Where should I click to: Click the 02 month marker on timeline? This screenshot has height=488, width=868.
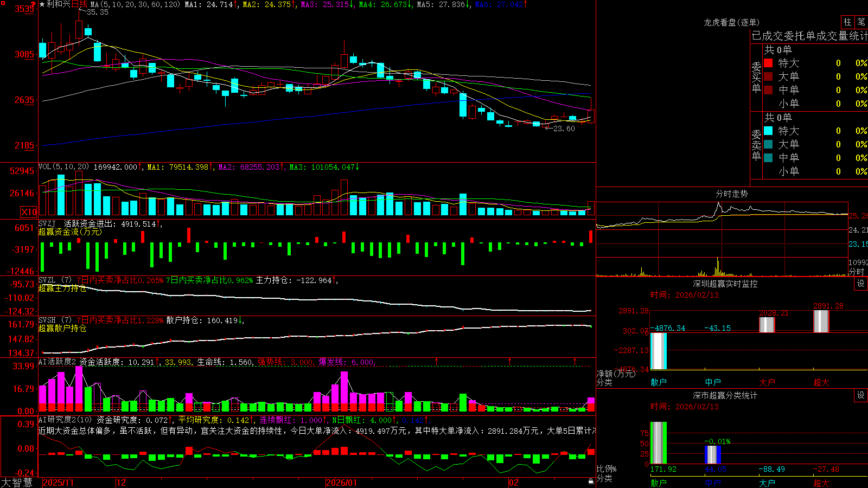[513, 483]
